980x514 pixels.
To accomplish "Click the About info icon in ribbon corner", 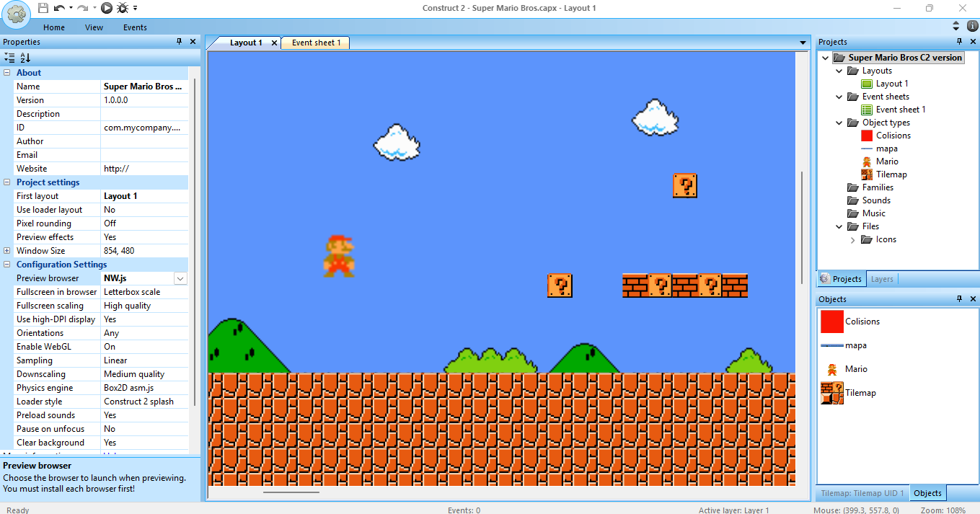I will point(972,25).
